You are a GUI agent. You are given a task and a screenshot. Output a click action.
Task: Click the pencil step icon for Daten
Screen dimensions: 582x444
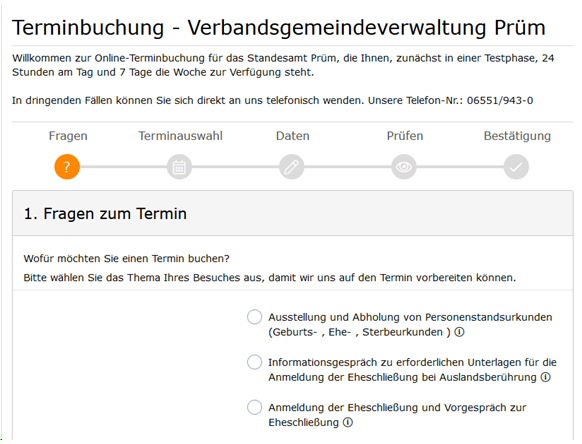pyautogui.click(x=292, y=167)
